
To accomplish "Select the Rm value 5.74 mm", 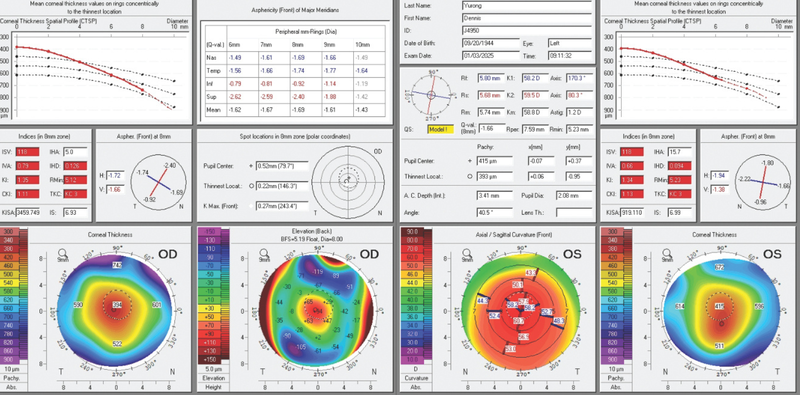I will pos(490,112).
